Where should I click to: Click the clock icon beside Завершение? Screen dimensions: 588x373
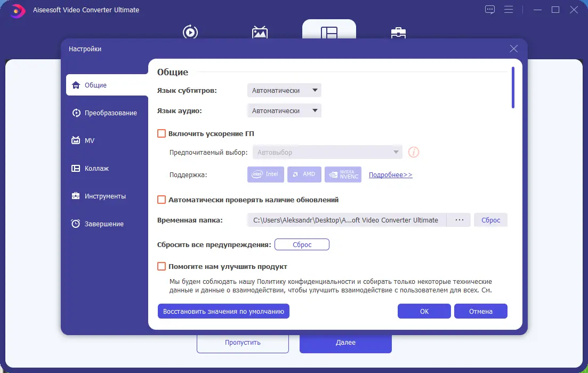tap(75, 224)
